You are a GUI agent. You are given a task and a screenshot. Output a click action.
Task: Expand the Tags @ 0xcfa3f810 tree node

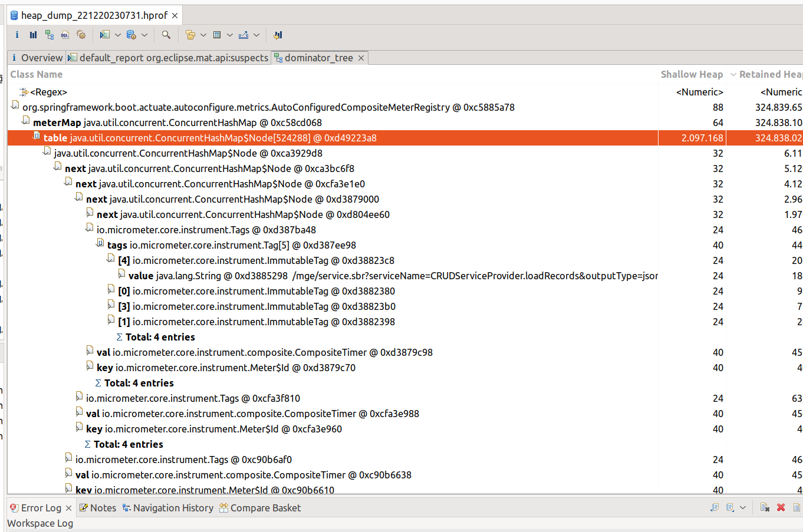[x=69, y=398]
